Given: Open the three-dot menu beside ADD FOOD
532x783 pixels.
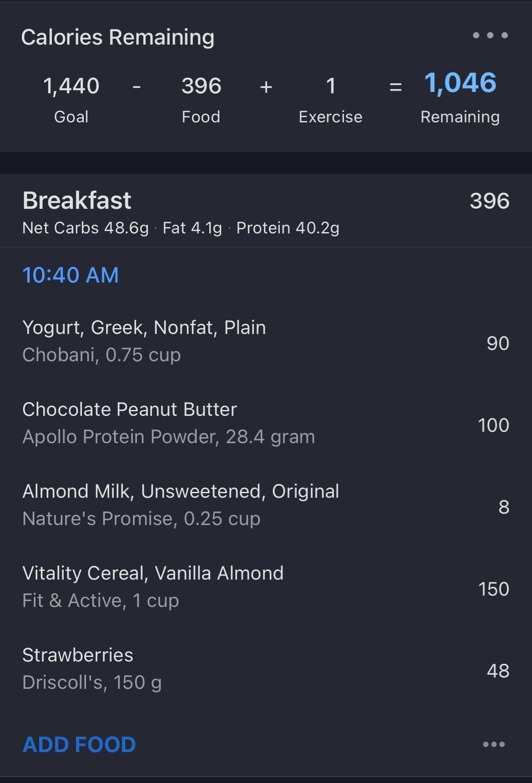Looking at the screenshot, I should (494, 744).
